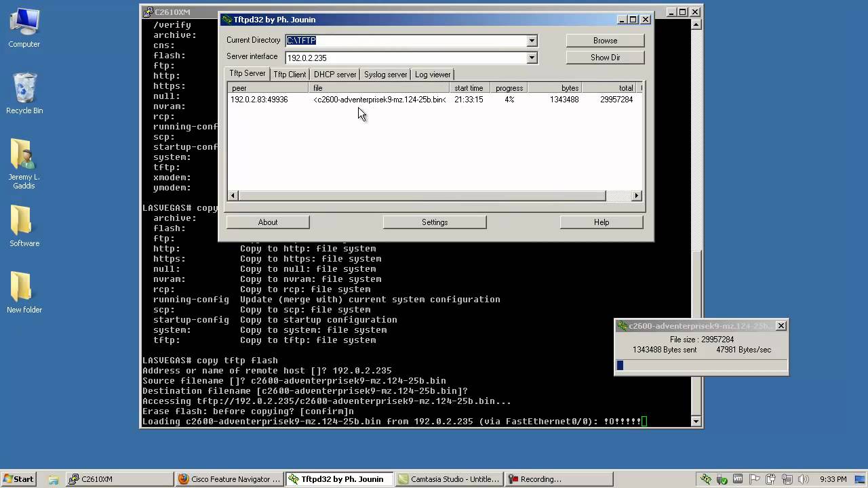The image size is (868, 488).
Task: Open the Computer desktop icon
Action: [24, 27]
